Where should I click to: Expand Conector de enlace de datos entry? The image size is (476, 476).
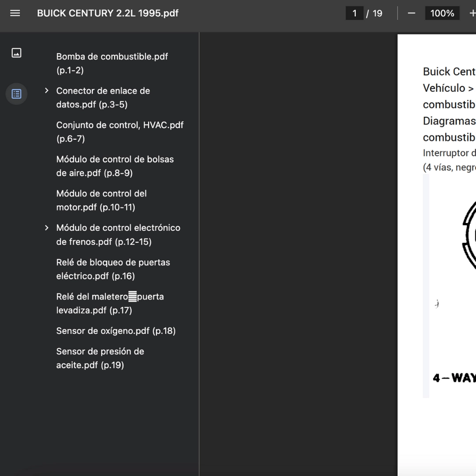click(46, 90)
